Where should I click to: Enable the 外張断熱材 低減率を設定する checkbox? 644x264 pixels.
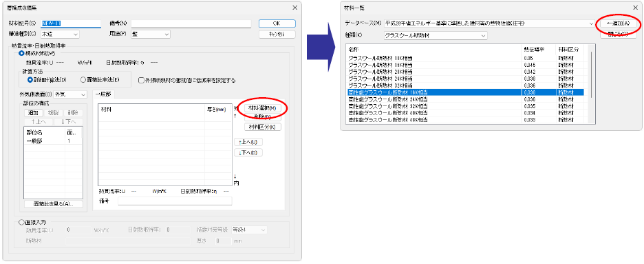coord(141,80)
